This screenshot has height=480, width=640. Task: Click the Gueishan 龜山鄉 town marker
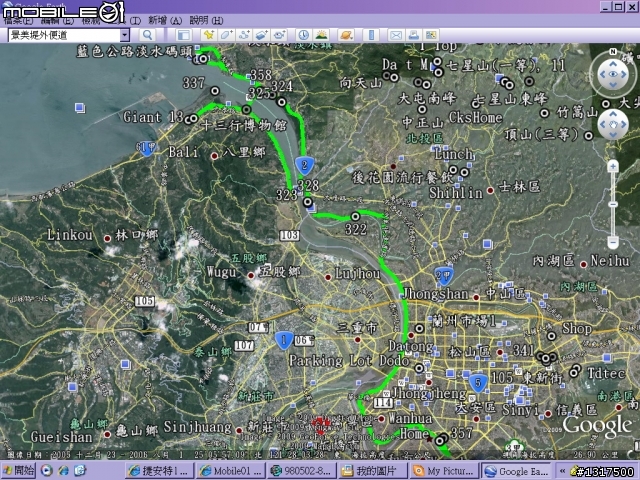[x=107, y=434]
